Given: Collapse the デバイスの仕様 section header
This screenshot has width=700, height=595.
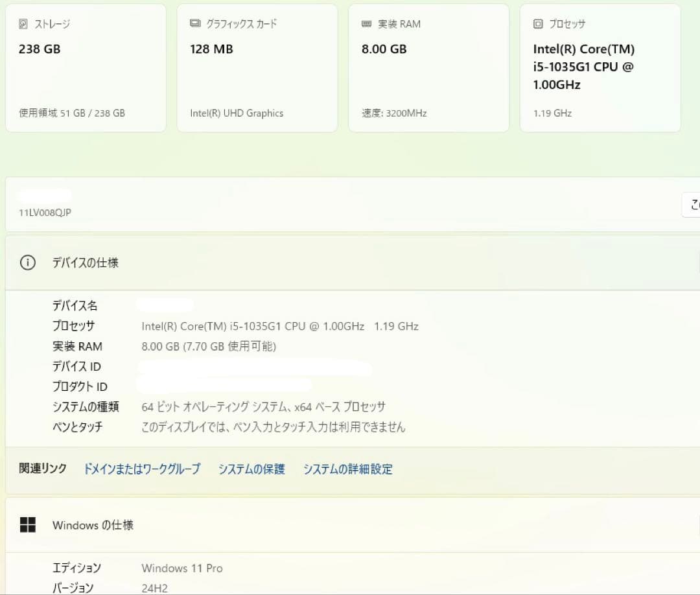Looking at the screenshot, I should pos(350,263).
